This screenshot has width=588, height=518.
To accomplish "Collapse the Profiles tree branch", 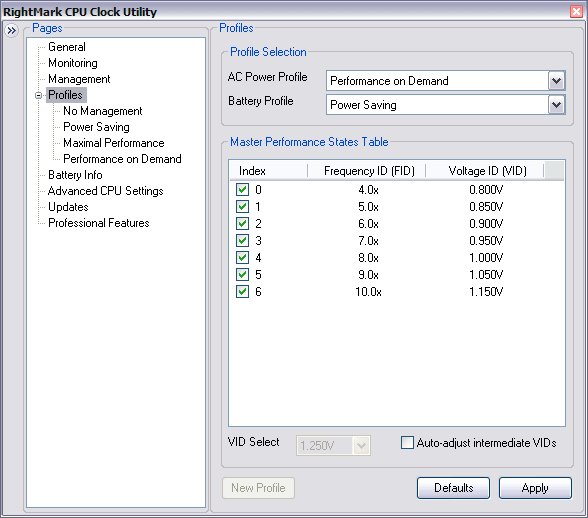I will click(x=38, y=95).
